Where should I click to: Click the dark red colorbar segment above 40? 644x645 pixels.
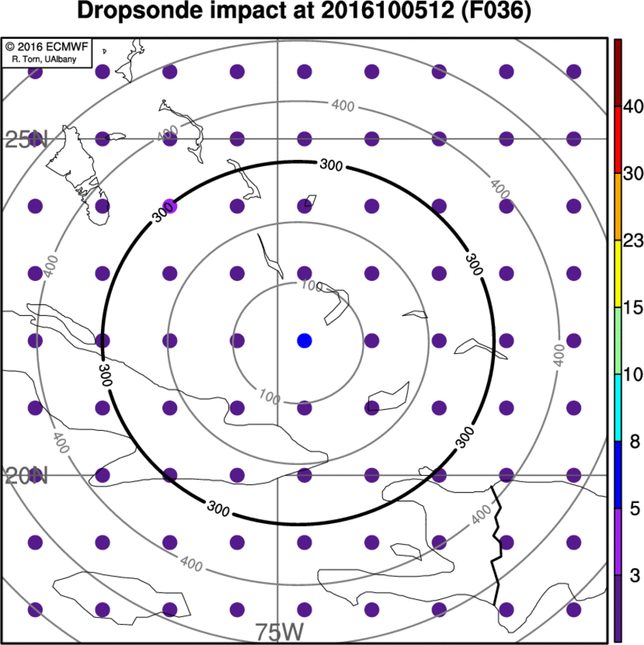coord(617,73)
